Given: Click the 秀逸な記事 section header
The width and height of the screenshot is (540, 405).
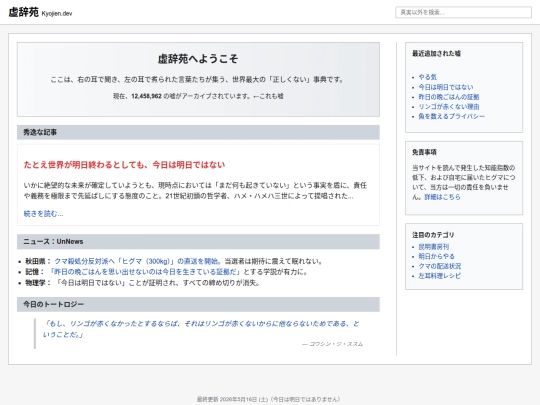Looking at the screenshot, I should click(x=198, y=132).
